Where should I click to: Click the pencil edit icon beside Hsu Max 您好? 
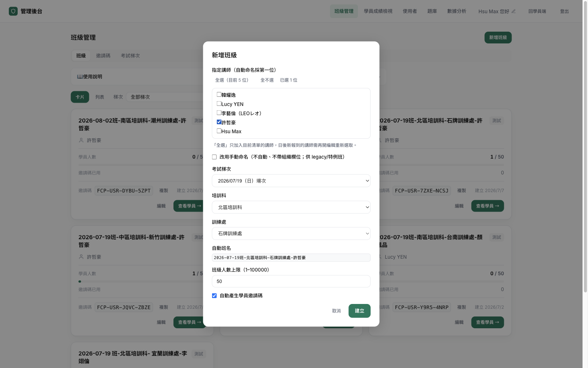(x=513, y=11)
